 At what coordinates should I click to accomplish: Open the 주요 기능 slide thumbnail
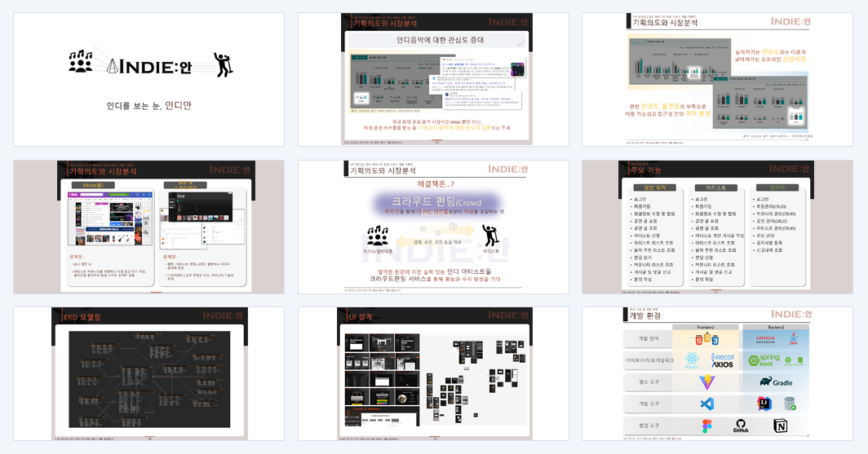pos(717,227)
